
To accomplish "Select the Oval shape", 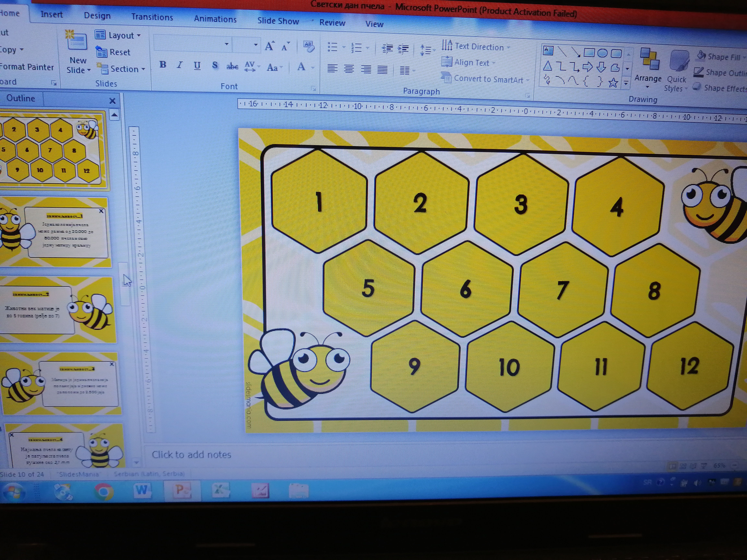I will pyautogui.click(x=602, y=53).
